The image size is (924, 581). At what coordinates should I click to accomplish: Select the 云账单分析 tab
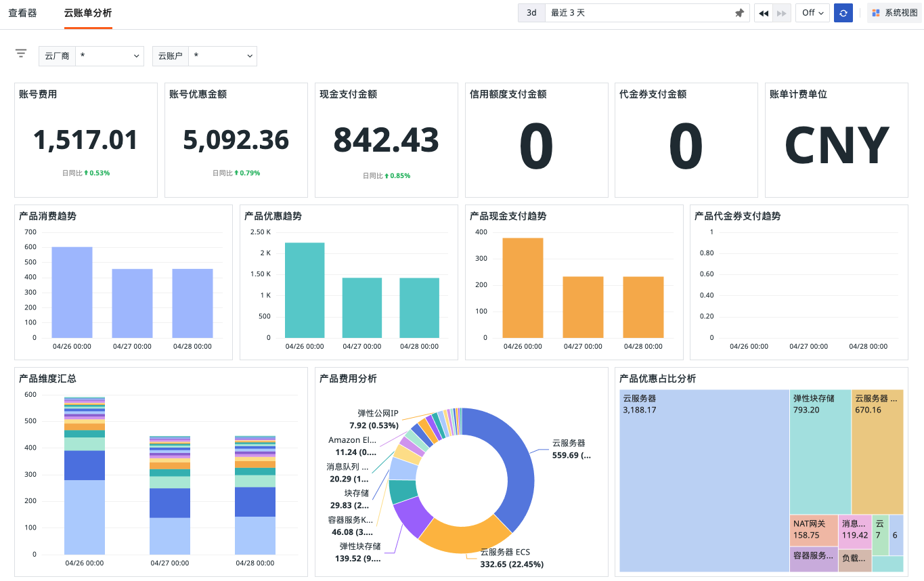tap(88, 13)
